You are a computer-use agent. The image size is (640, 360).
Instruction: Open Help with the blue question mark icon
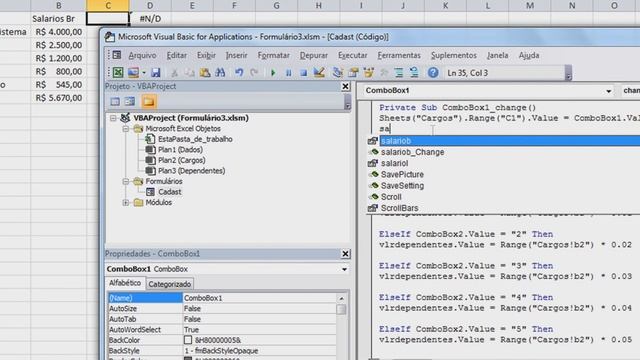click(433, 73)
